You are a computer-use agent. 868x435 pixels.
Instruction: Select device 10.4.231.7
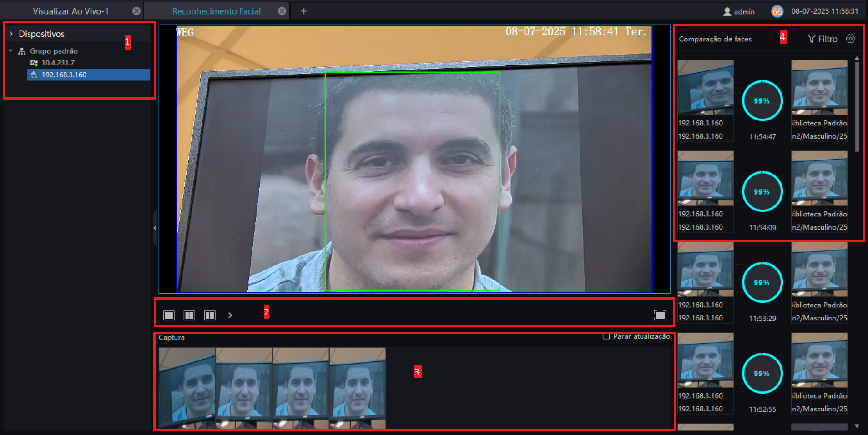(x=58, y=63)
